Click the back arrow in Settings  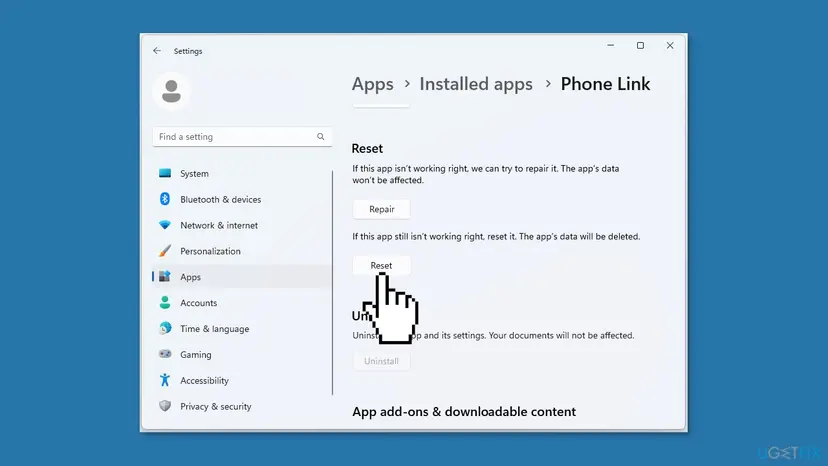click(157, 51)
